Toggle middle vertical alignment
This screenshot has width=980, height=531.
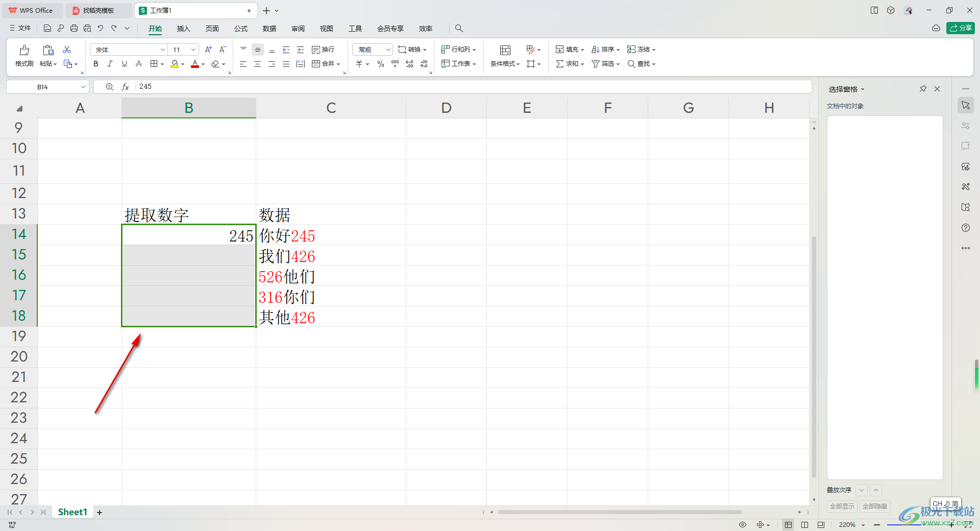coord(258,50)
